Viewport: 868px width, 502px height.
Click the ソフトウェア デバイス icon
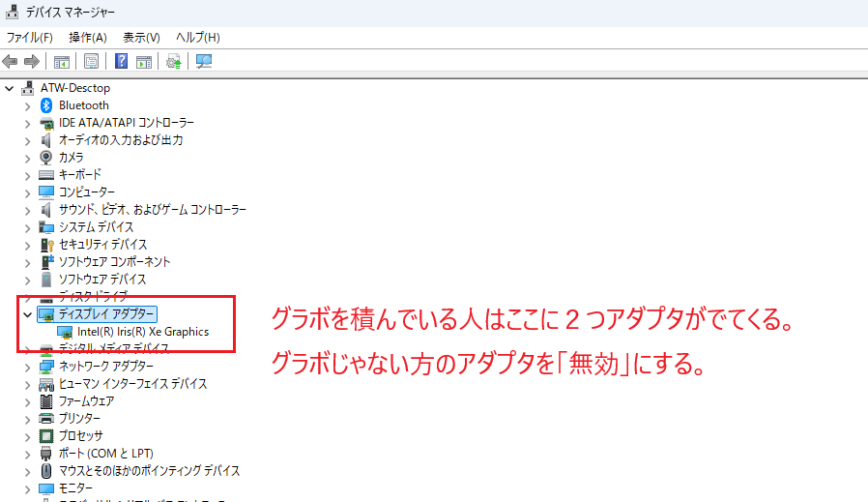click(46, 280)
